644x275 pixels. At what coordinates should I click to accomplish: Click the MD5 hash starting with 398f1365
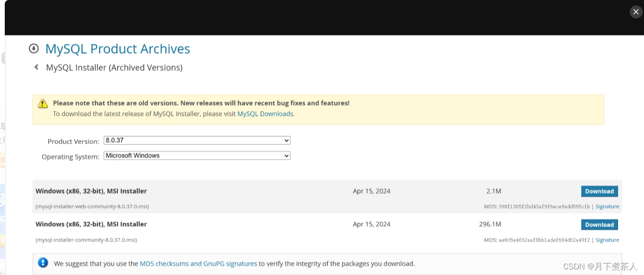coord(544,207)
